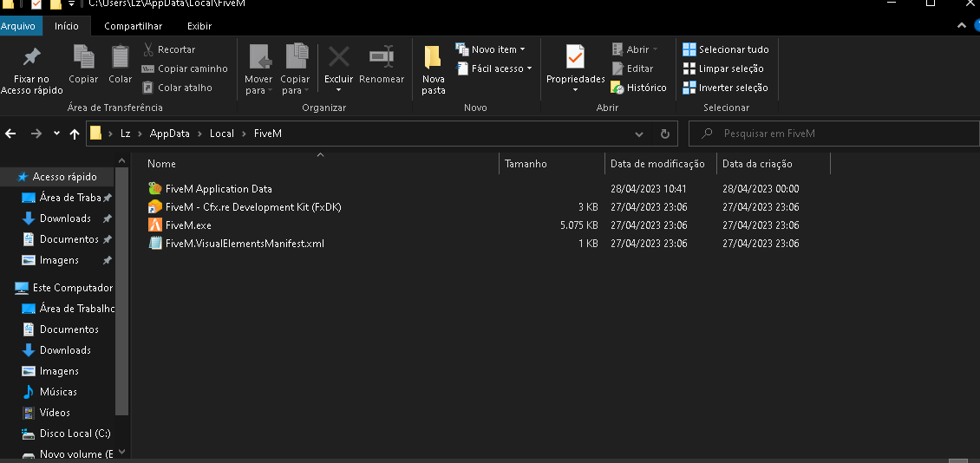Click the Colar clipboard icon

click(121, 58)
